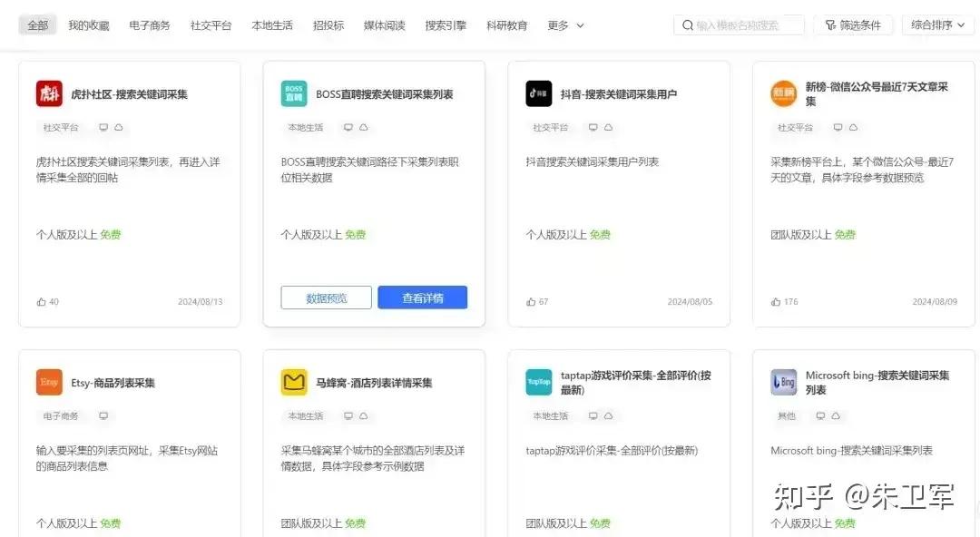Click the 新榜 orange logo icon

pyautogui.click(x=784, y=93)
